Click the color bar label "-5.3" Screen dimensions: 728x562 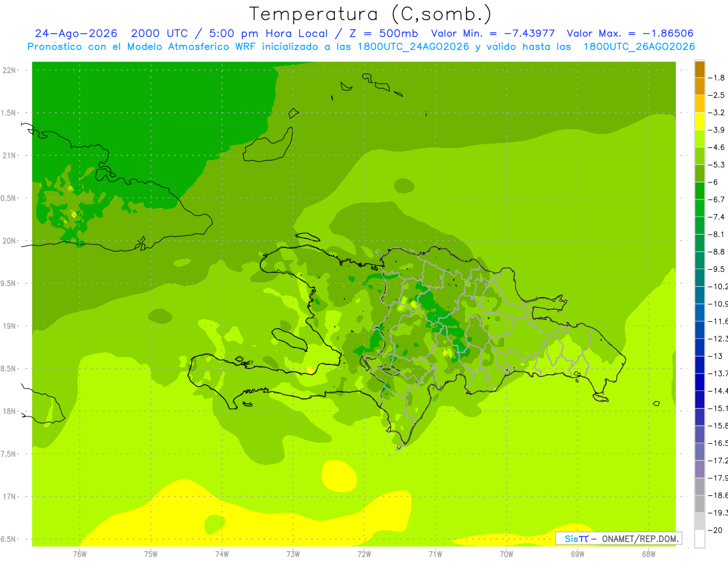716,164
